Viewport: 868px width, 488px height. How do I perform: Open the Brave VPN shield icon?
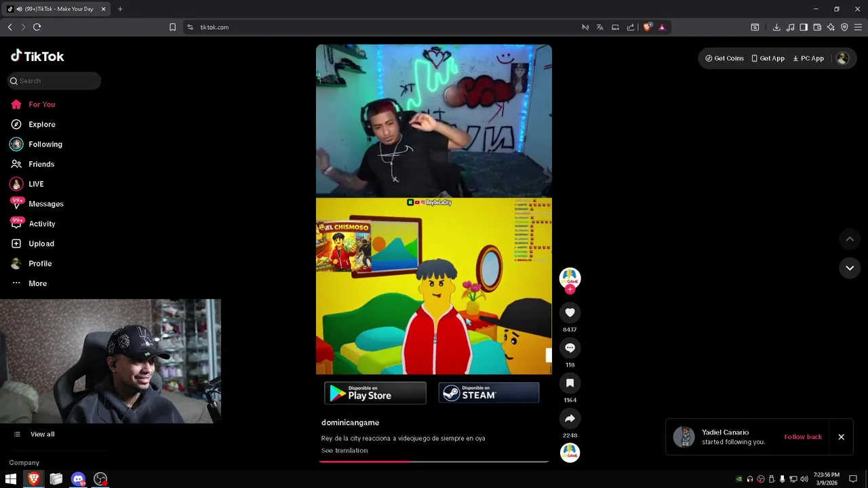click(x=844, y=27)
